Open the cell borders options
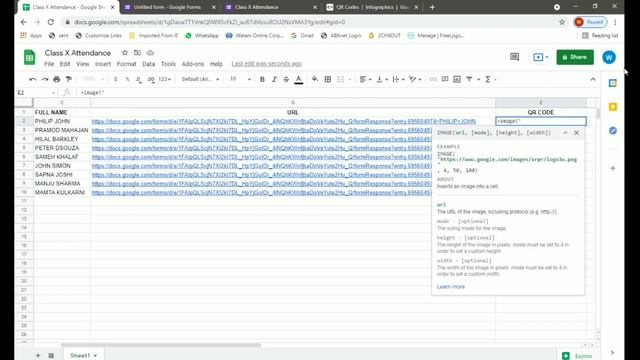The image size is (640, 360). pos(327,79)
